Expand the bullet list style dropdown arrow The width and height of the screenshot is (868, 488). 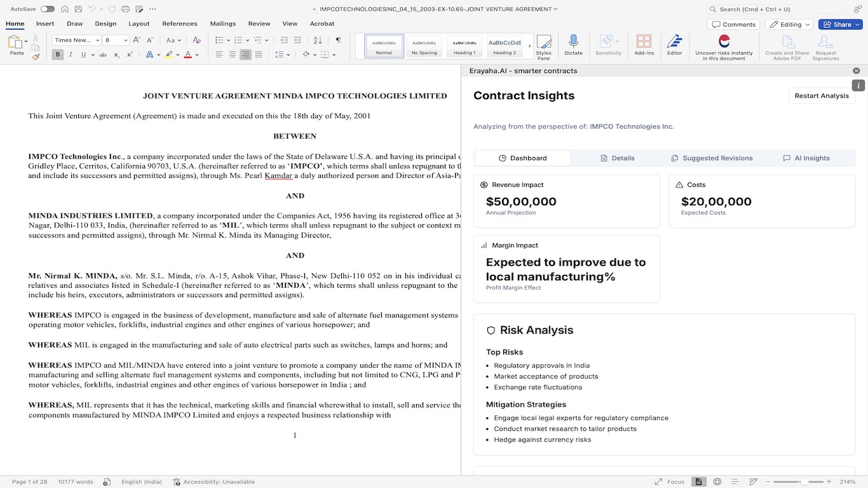pos(228,40)
